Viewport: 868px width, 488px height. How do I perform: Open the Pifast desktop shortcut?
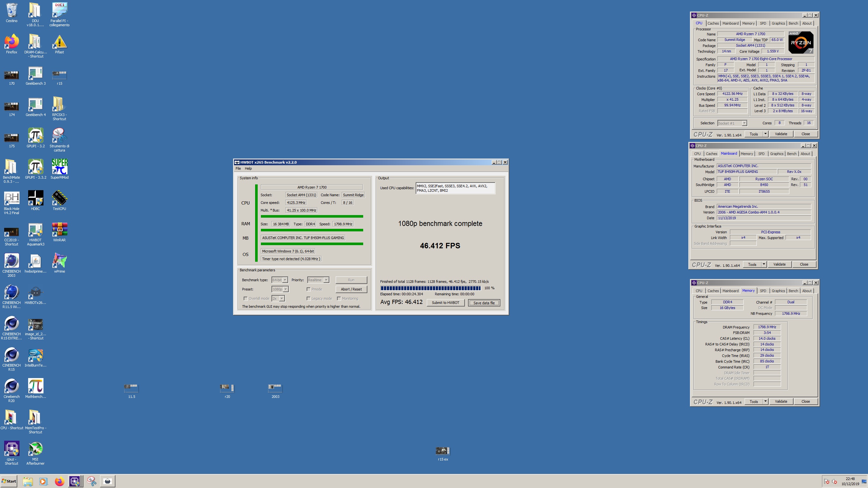point(59,44)
